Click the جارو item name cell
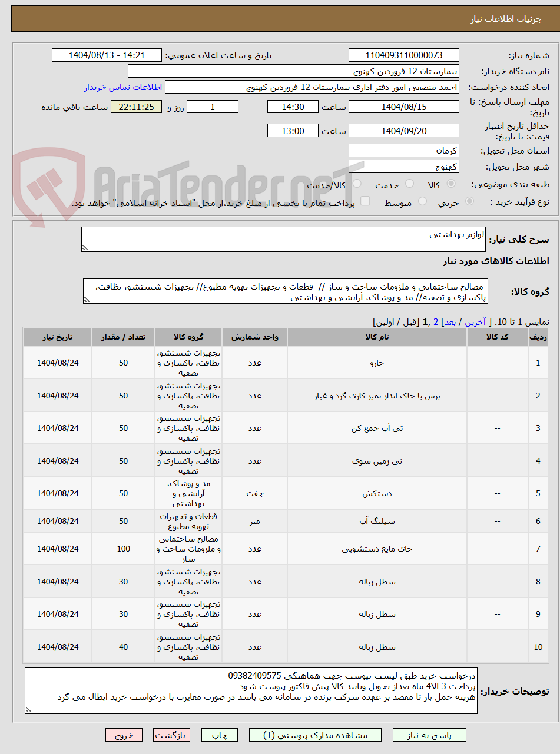Screen dimensions: 560x754 point(377,363)
